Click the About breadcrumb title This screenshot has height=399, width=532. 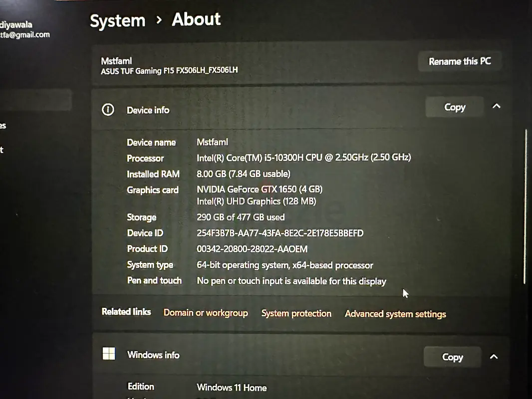pyautogui.click(x=196, y=19)
